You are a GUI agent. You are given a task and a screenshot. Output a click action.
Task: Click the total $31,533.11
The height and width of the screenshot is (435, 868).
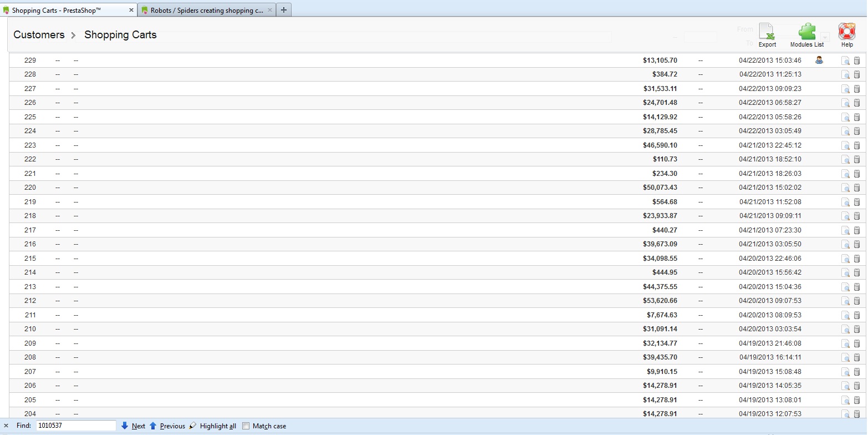coord(660,88)
